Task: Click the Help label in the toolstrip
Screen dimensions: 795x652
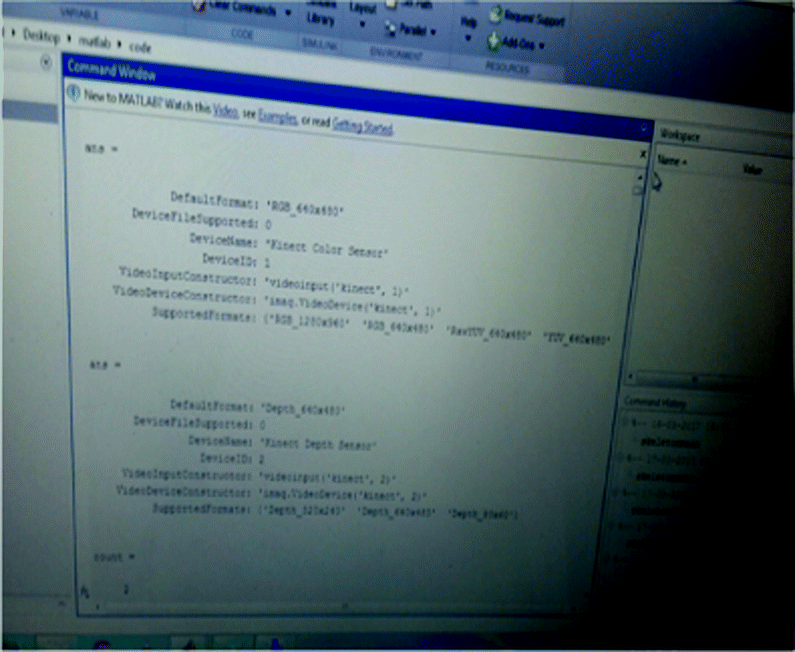Action: (x=468, y=22)
